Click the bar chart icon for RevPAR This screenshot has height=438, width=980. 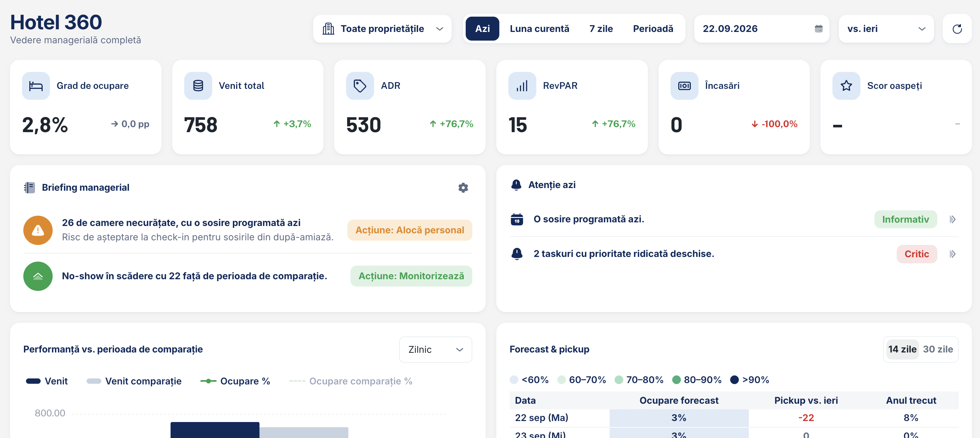522,86
